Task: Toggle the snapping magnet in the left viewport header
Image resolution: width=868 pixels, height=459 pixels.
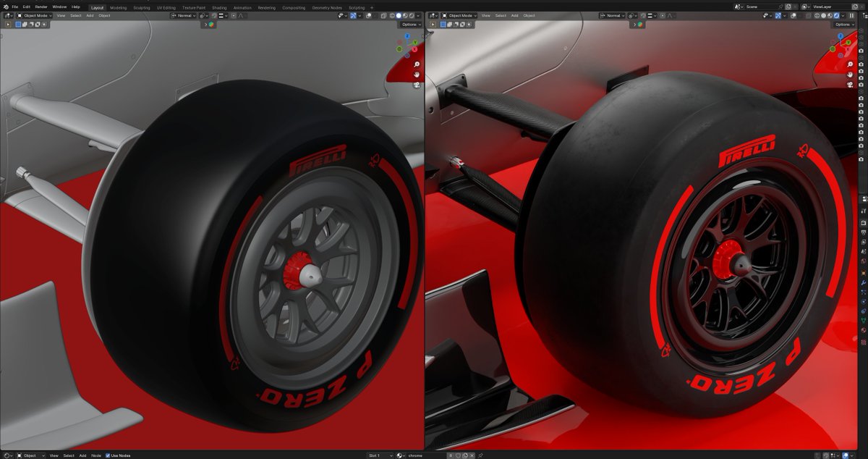Action: [214, 15]
